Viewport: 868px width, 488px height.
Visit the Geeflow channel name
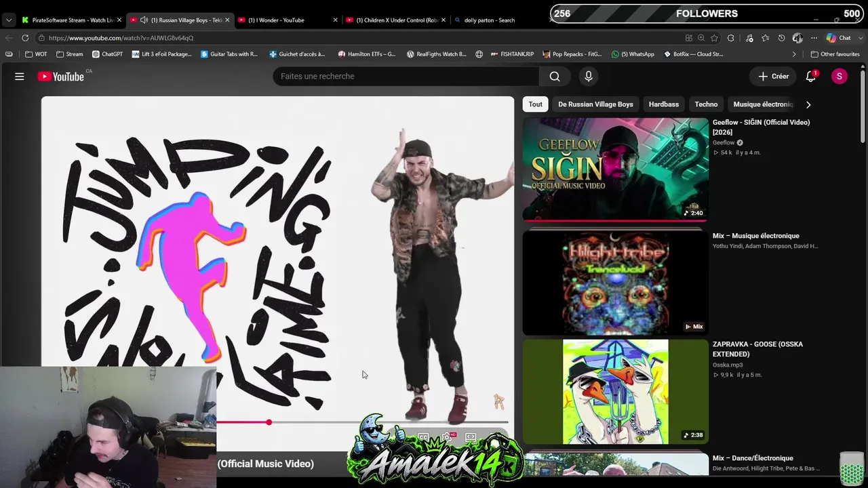(724, 143)
